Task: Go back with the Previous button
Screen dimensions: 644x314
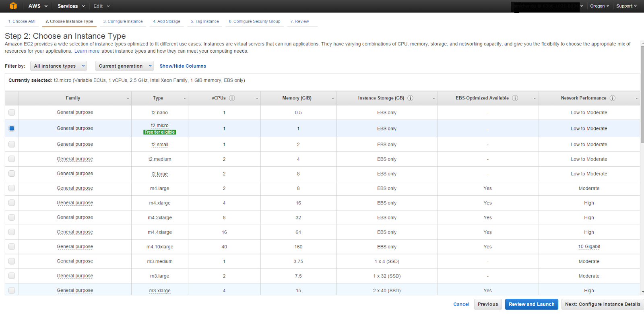Action: point(488,304)
